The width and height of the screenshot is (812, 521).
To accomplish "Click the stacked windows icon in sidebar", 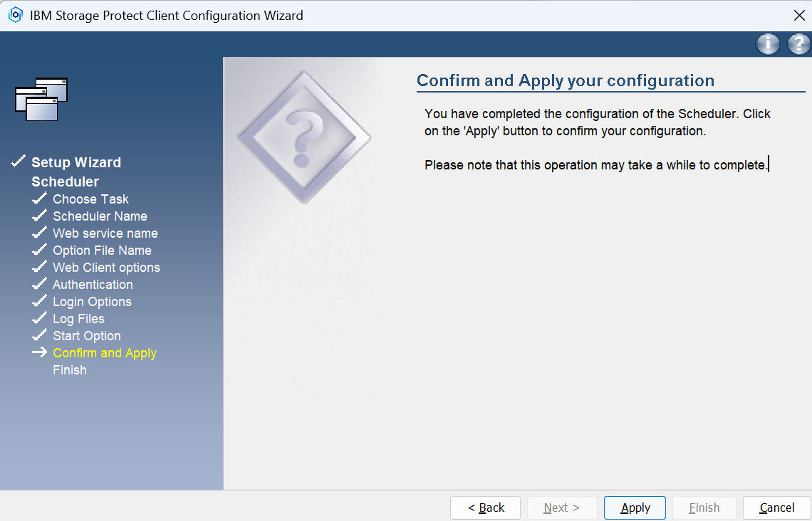I will [x=41, y=98].
